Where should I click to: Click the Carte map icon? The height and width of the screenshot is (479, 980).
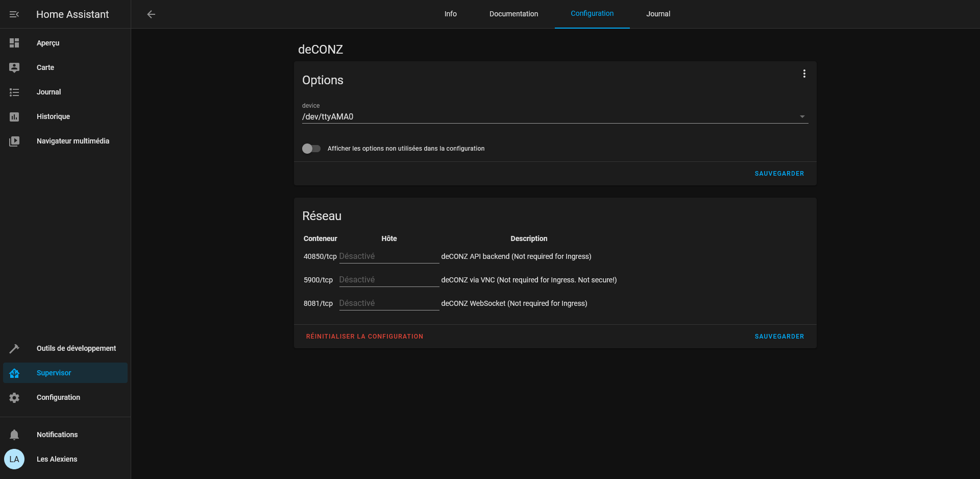(14, 67)
